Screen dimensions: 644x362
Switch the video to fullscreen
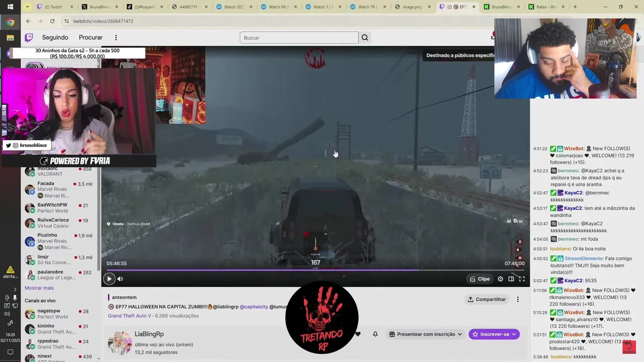(x=522, y=279)
